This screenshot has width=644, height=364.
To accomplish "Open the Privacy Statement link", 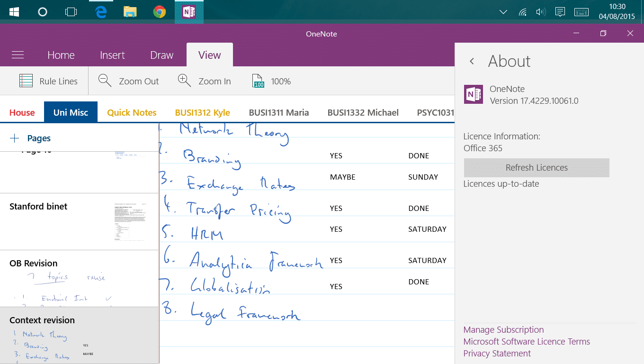I will click(x=497, y=353).
